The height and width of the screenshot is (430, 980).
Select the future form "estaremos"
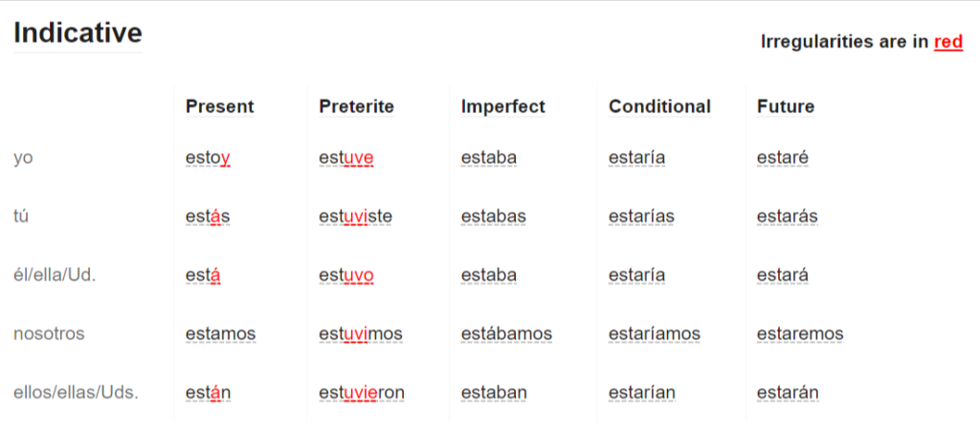coord(800,333)
